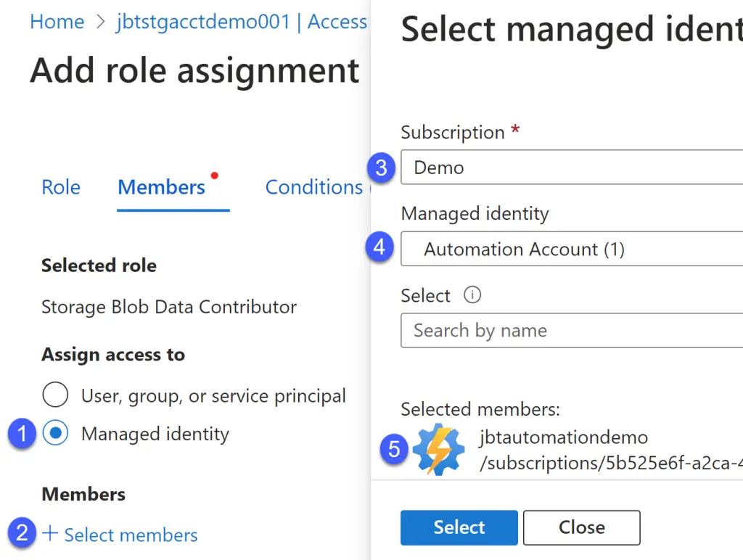Click the Close button
This screenshot has height=560, width=743.
[580, 527]
